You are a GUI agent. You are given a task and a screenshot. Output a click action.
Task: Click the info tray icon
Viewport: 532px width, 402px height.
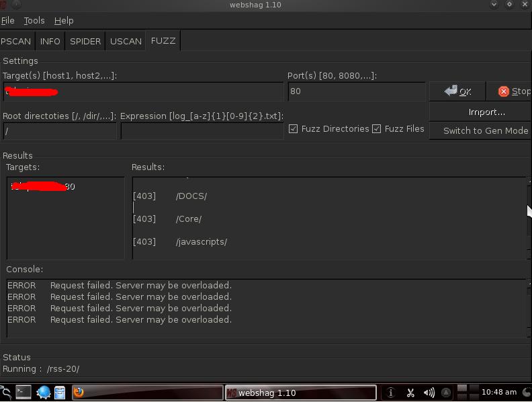(391, 393)
